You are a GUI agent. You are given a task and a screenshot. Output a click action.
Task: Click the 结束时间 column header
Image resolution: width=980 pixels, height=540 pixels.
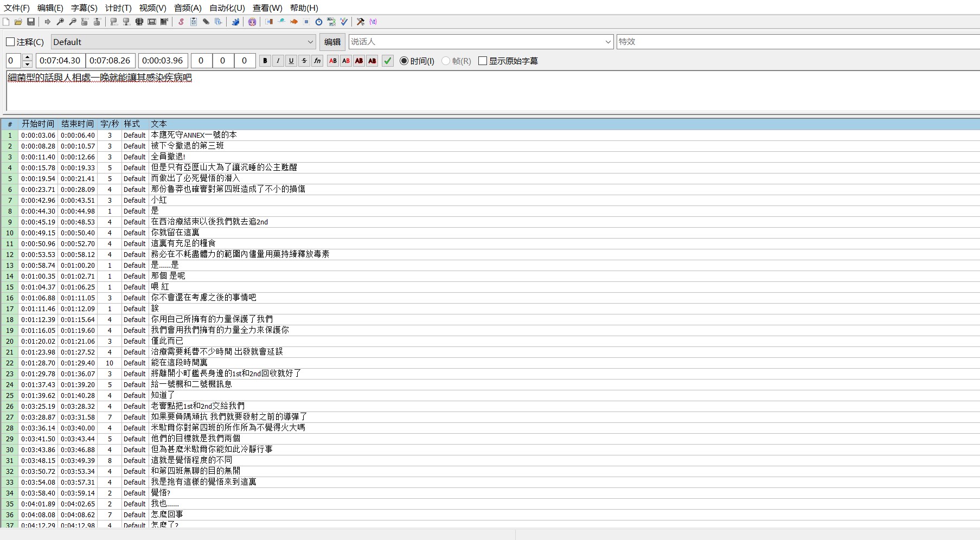(78, 124)
